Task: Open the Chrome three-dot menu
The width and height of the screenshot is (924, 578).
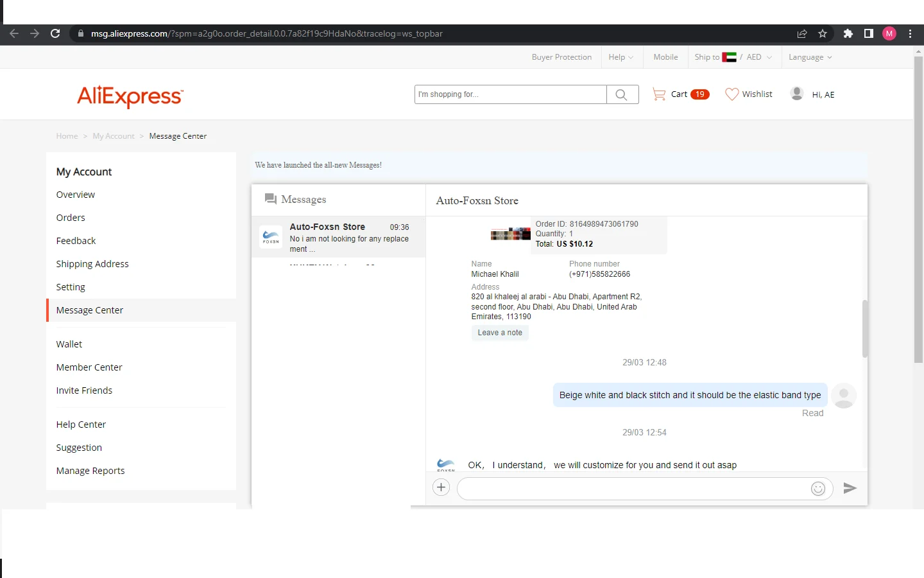Action: 910,33
